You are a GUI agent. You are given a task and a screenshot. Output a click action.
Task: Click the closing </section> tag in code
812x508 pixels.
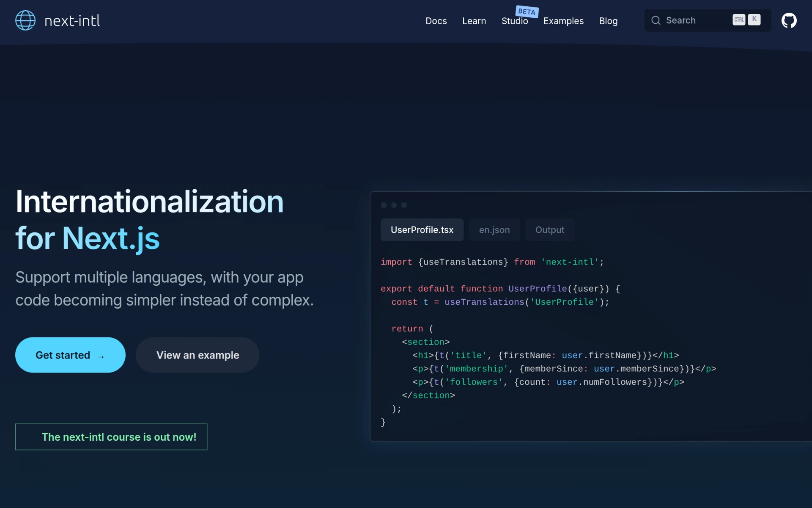point(428,395)
